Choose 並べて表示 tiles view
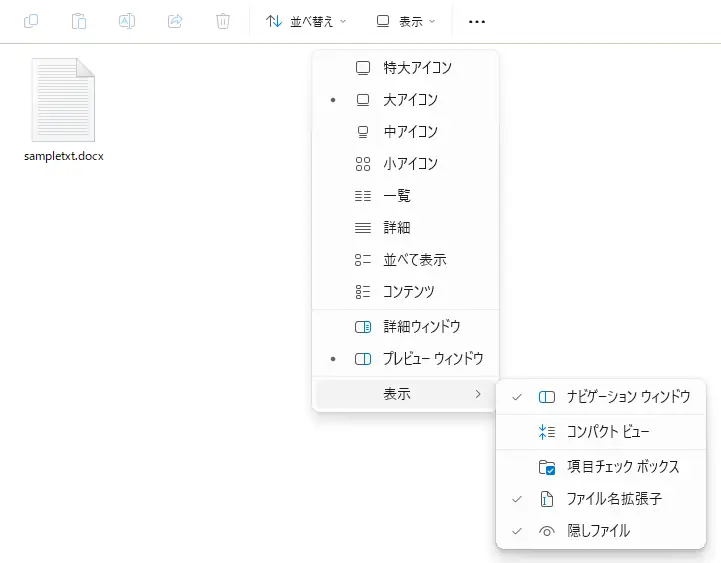The image size is (721, 563). point(405,259)
